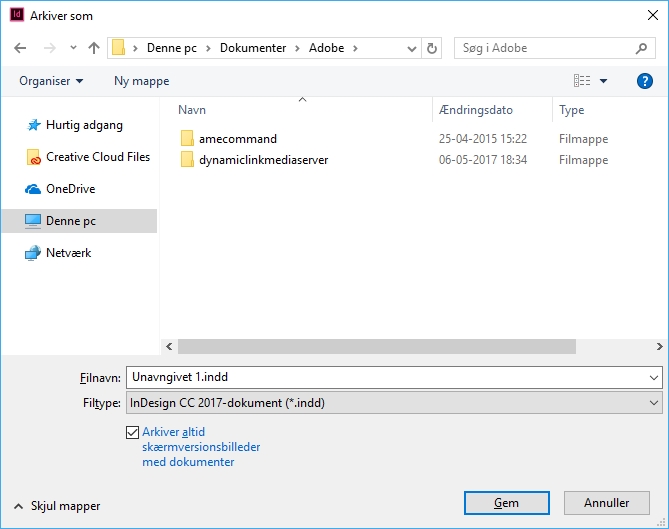Select the dynamiclinkmediaserver folder
The height and width of the screenshot is (529, 669).
click(263, 160)
